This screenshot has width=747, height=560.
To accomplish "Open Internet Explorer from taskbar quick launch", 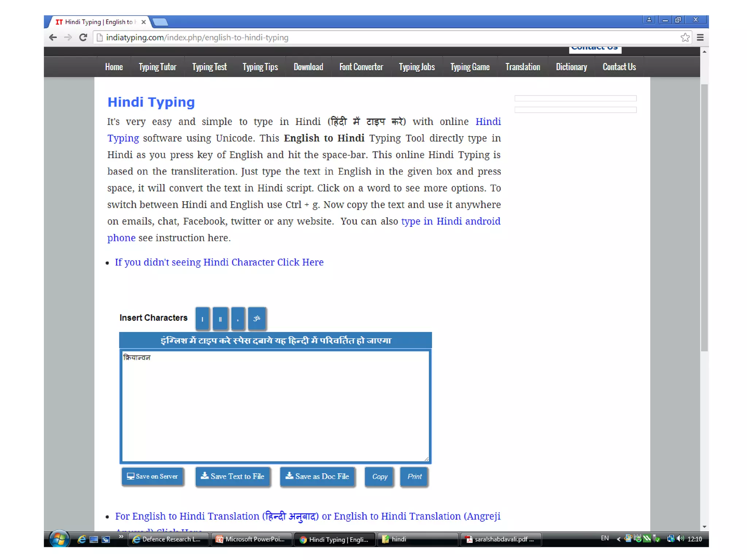I will pyautogui.click(x=82, y=539).
